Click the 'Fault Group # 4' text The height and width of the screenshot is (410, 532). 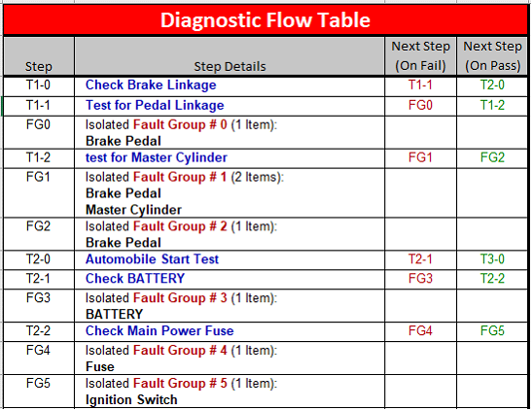coord(180,351)
